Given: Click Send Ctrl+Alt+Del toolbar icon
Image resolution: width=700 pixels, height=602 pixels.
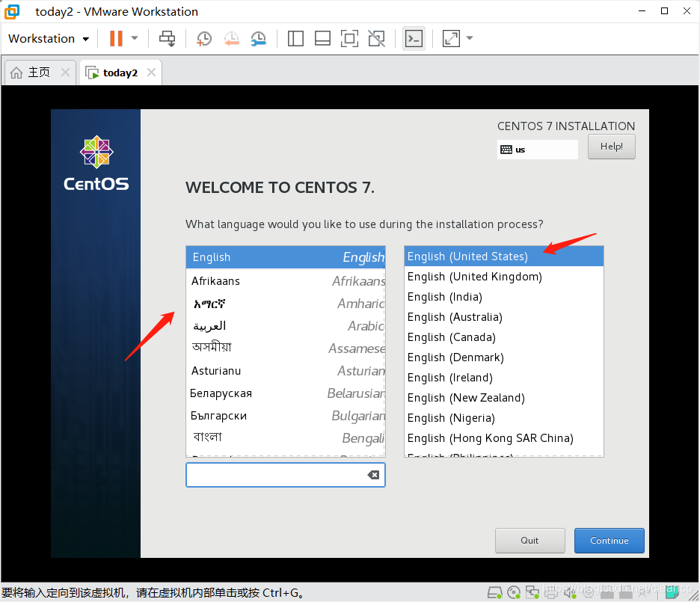Looking at the screenshot, I should click(x=168, y=38).
